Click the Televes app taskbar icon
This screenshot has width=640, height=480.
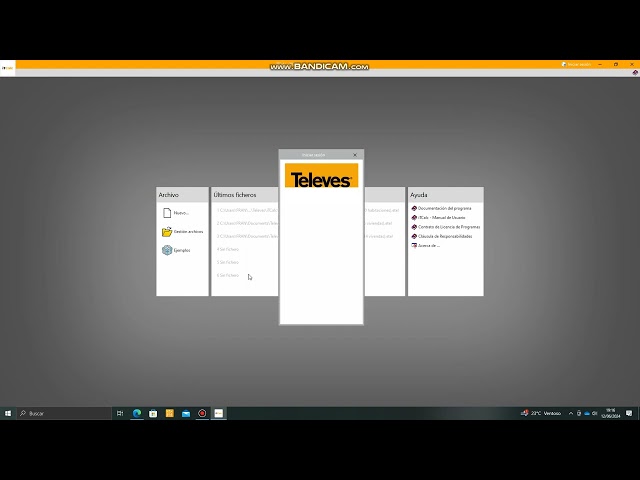[219, 413]
